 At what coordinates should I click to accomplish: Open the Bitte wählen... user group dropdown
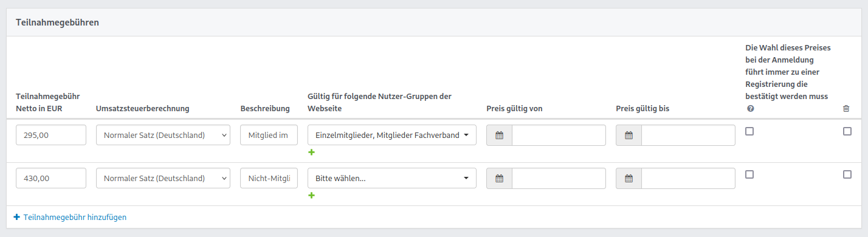pos(392,178)
